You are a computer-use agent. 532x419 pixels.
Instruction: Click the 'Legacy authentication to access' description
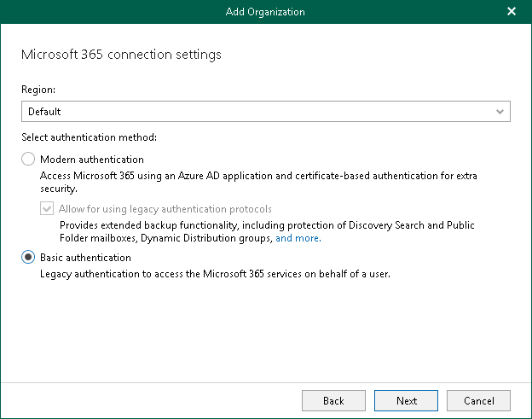pyautogui.click(x=215, y=274)
